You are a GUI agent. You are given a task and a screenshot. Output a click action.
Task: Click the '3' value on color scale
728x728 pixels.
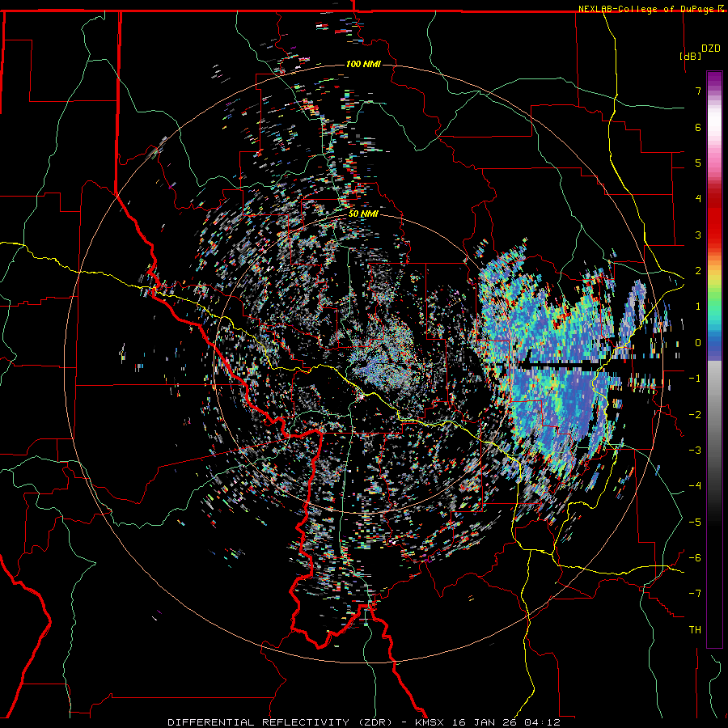click(x=698, y=235)
